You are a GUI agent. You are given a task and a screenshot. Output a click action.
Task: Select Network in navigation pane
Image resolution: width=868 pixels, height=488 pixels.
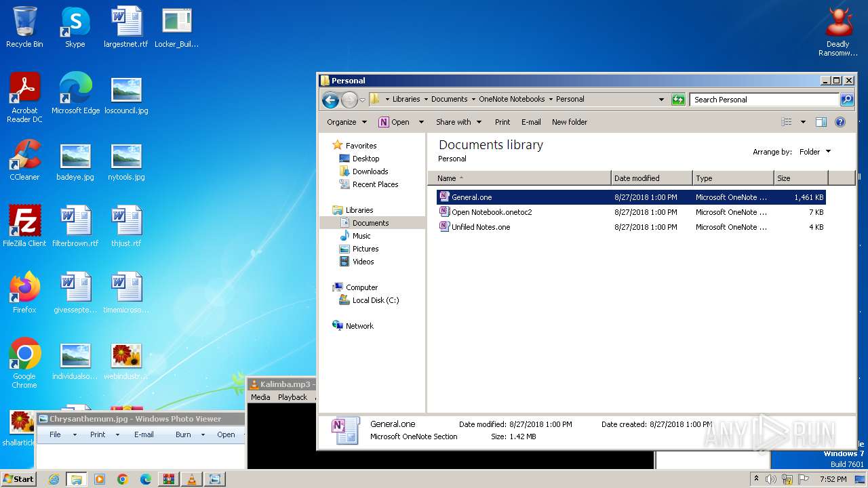coord(359,326)
